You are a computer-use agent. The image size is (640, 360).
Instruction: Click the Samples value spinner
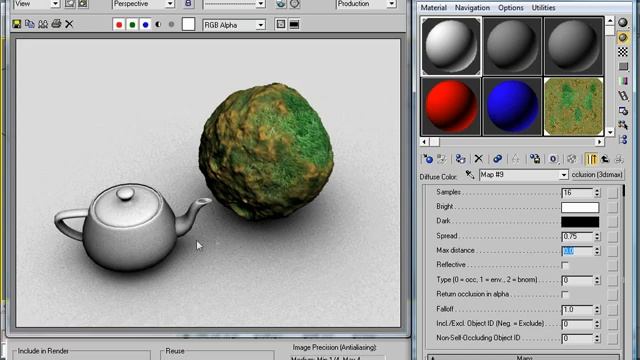(x=597, y=193)
